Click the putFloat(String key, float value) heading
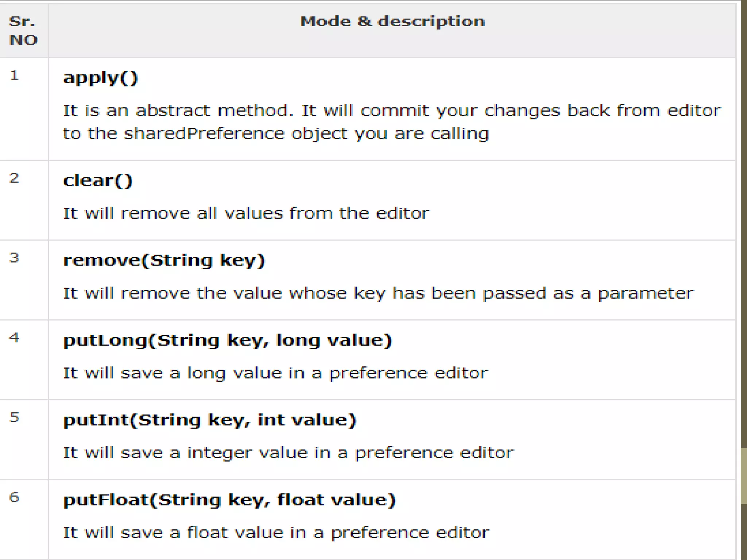 [229, 500]
